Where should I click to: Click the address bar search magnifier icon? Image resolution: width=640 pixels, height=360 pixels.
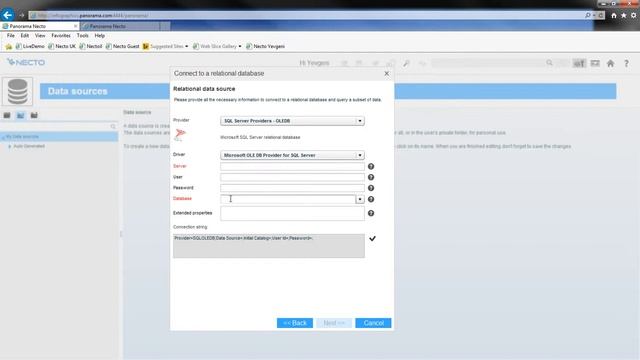588,15
